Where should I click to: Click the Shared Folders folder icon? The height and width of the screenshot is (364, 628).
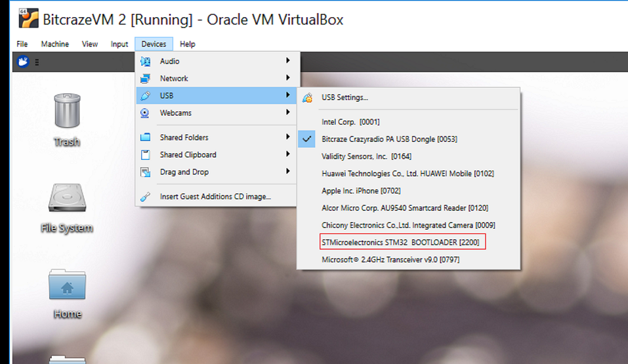click(x=146, y=137)
